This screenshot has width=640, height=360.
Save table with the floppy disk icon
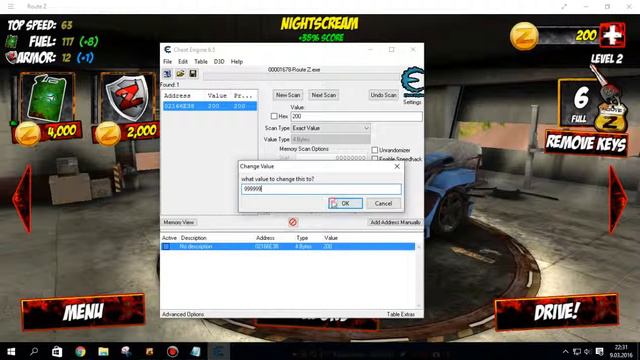[x=193, y=74]
